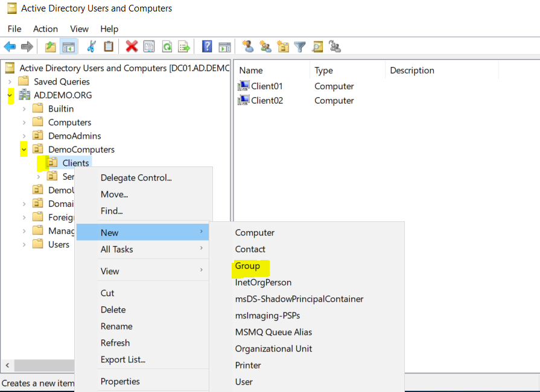
Task: Expand the DemoAdmins OU
Action: [x=24, y=136]
